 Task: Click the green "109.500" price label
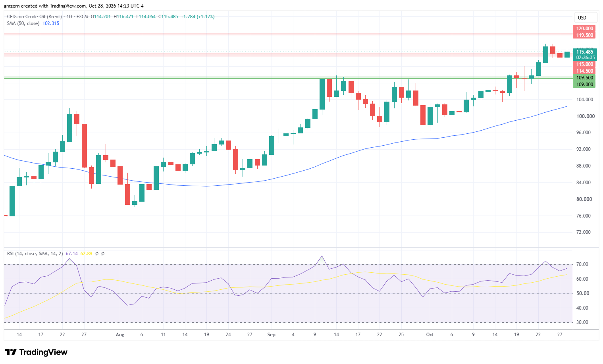[x=584, y=78]
